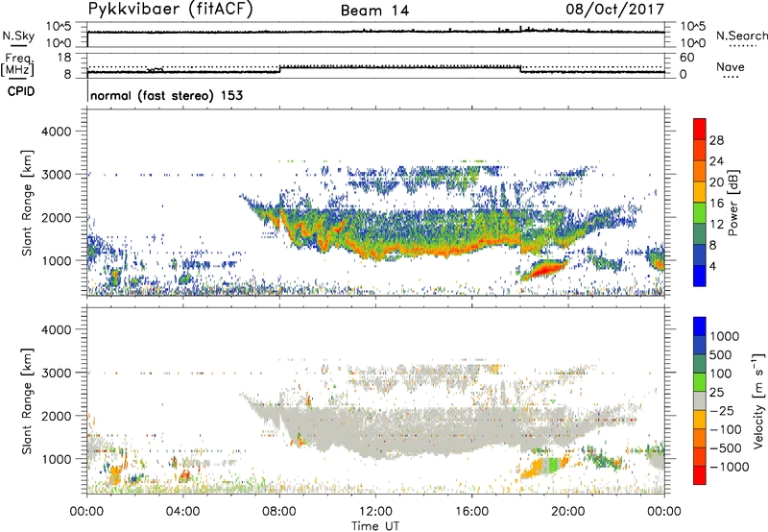Viewport: 768px width, 532px height.
Task: Click the left 10^5 tick on N.Sky axis
Action: coord(59,27)
